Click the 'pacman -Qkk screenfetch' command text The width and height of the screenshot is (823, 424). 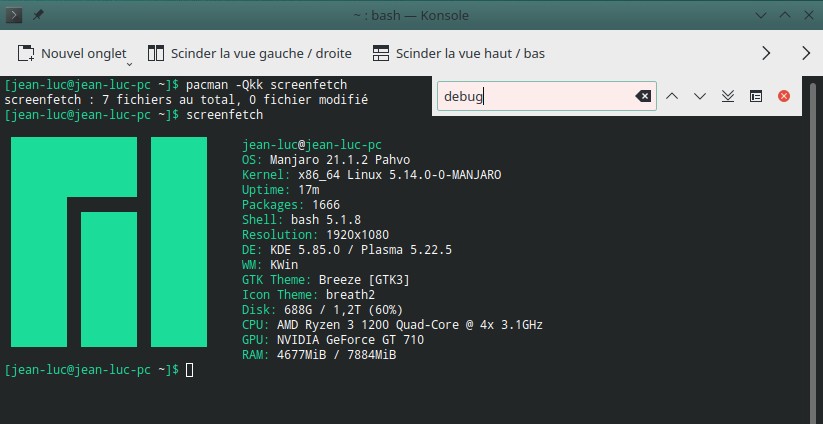click(x=267, y=84)
